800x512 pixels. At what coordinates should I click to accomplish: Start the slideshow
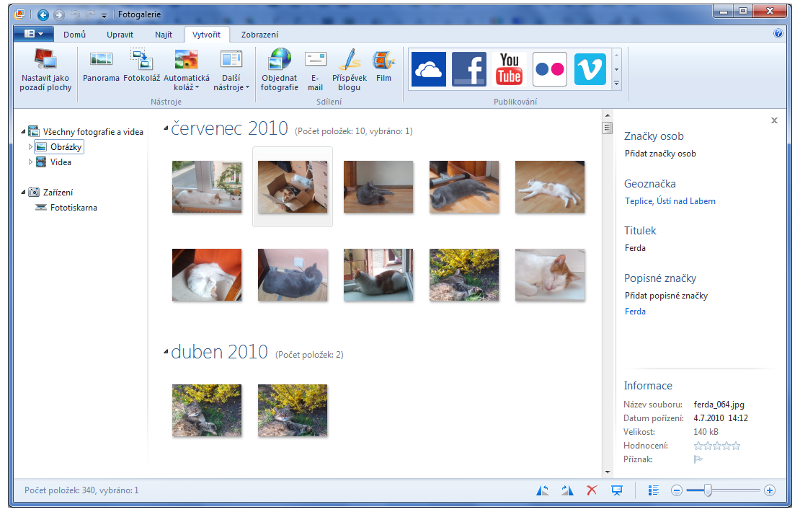[x=617, y=491]
